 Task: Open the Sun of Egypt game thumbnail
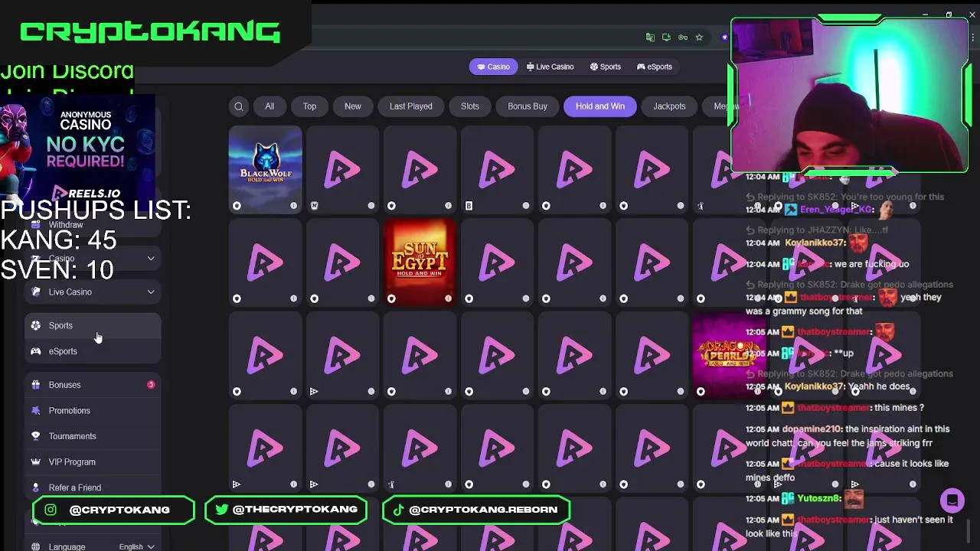click(420, 262)
